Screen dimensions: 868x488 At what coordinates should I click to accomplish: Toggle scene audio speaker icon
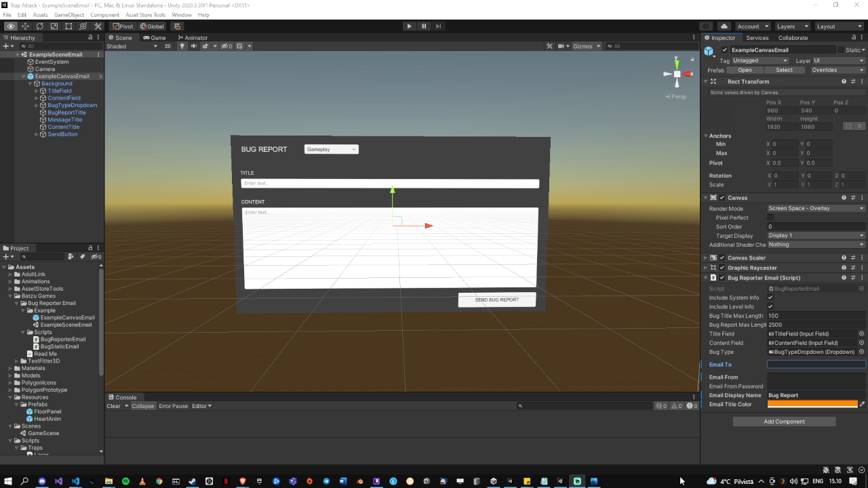[194, 46]
